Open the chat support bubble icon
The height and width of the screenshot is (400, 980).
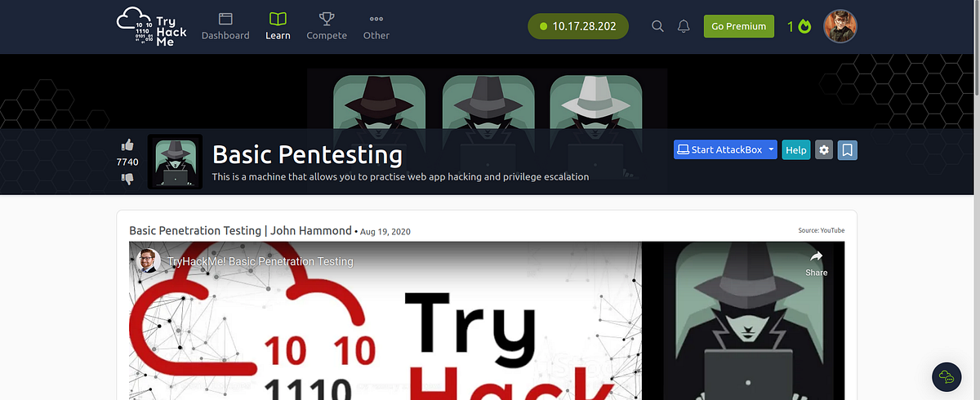947,376
